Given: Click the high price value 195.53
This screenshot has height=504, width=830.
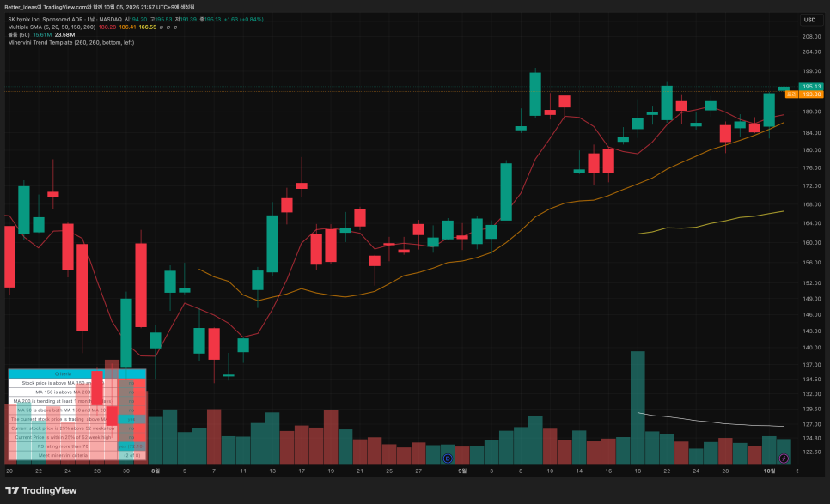Looking at the screenshot, I should tap(163, 20).
